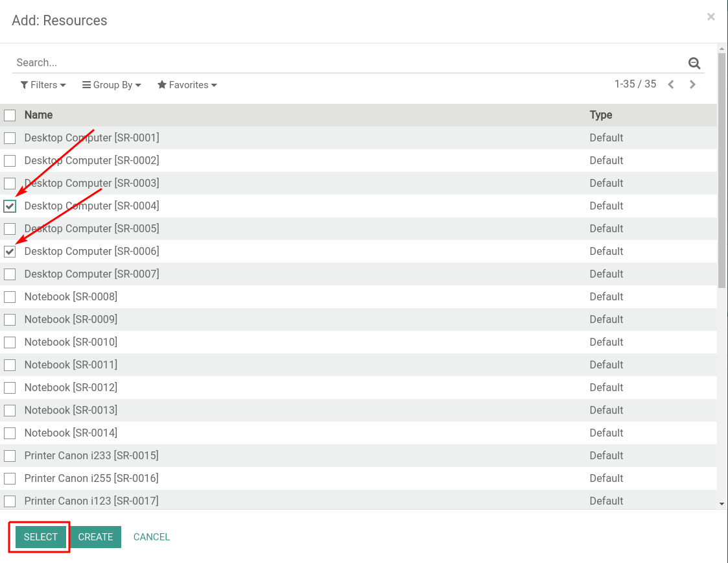Click Default type of Desktop Computer [SR-0003]
Screen dimensions: 728x563
coord(606,184)
